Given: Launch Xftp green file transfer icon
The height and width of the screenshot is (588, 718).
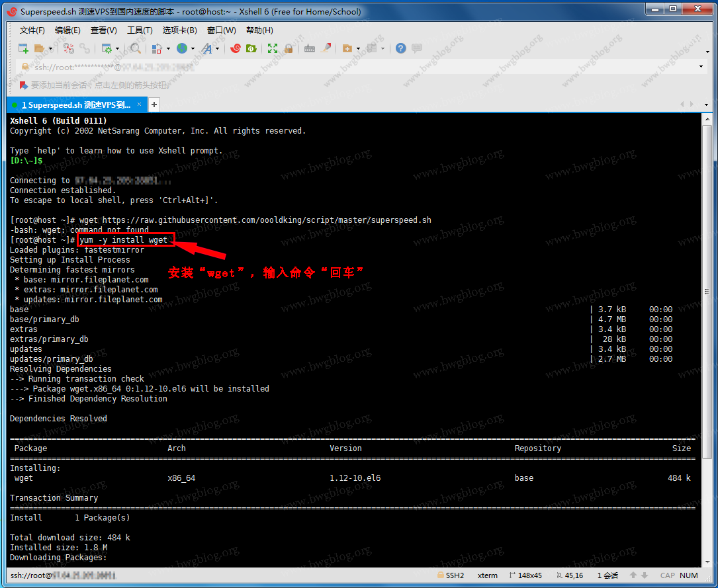Looking at the screenshot, I should tap(251, 48).
